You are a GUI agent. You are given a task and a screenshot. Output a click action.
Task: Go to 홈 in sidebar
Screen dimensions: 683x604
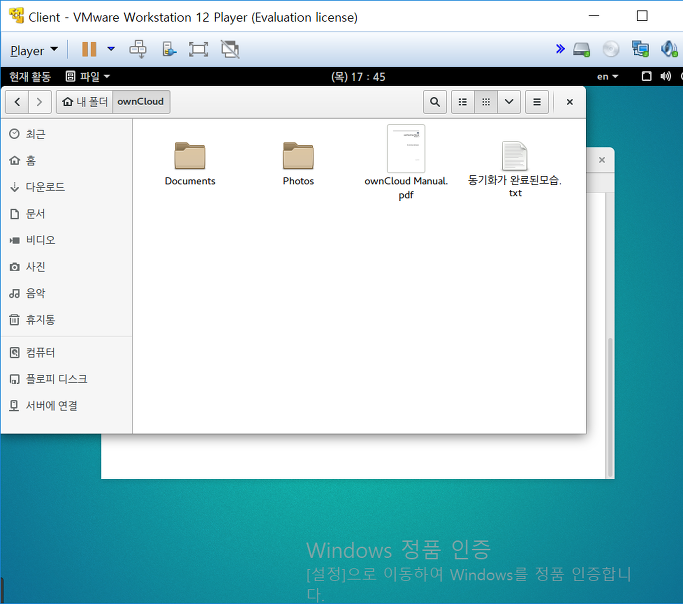tap(66, 161)
